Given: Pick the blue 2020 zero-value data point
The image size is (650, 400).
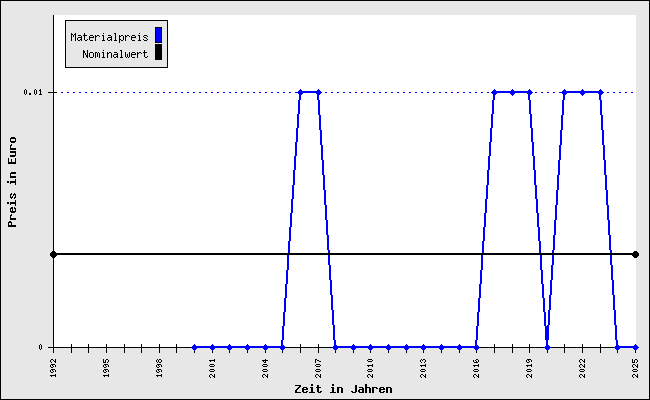Looking at the screenshot, I should point(547,347).
